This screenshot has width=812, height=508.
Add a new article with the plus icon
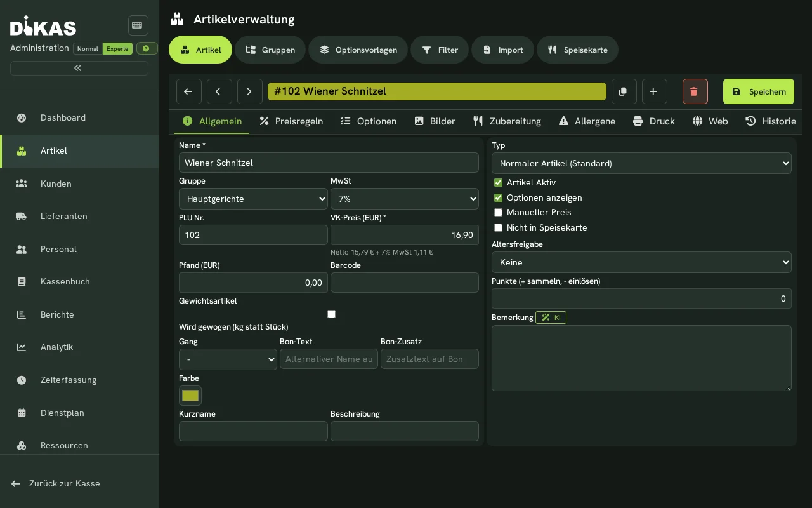655,91
